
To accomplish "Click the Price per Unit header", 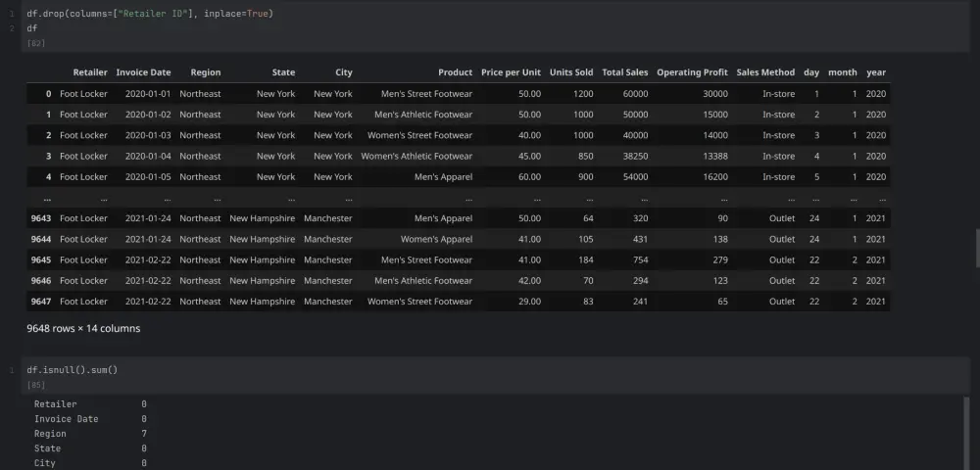I will 511,72.
